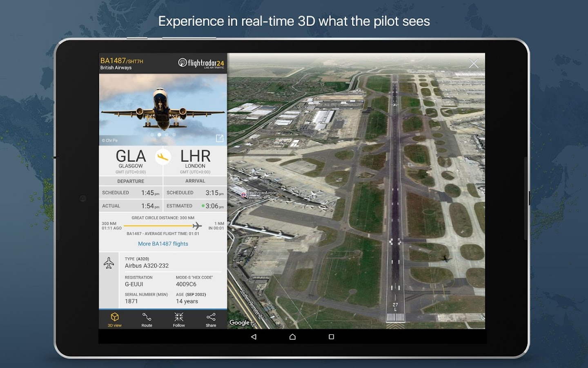This screenshot has width=588, height=368.
Task: Click Airbus A320-232 aircraft type
Action: pos(147,266)
